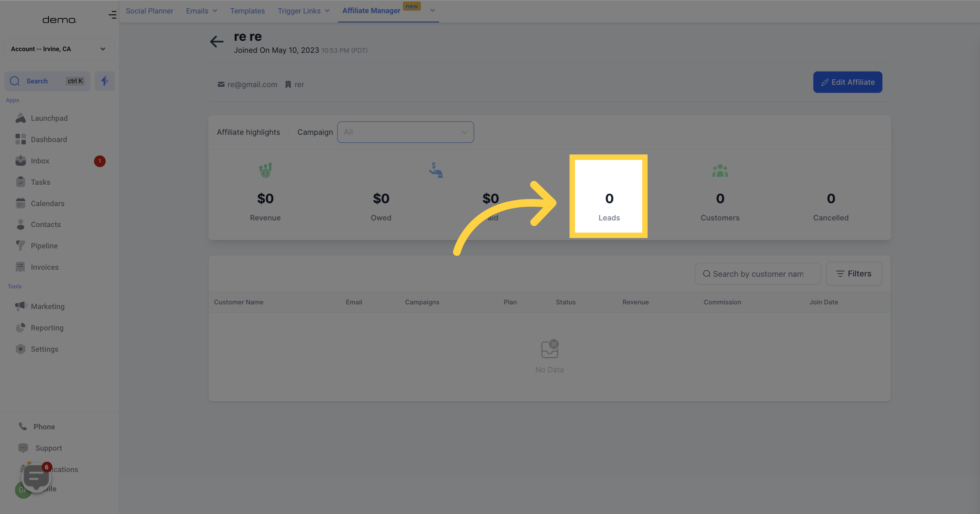
Task: Open the Filters button
Action: (854, 274)
